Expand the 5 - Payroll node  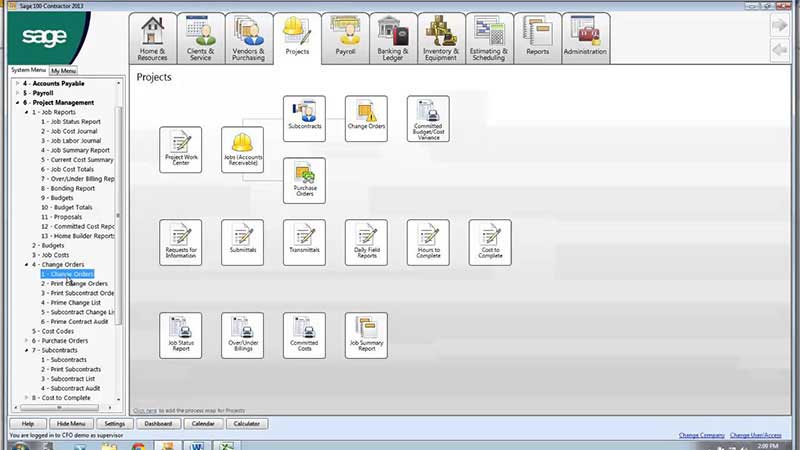(x=18, y=93)
